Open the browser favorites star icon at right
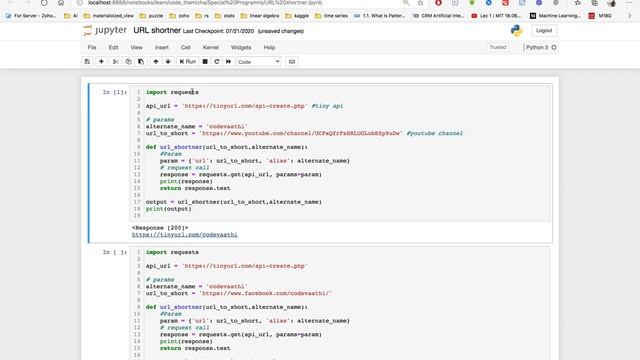This screenshot has height=360, width=640. point(578,3)
